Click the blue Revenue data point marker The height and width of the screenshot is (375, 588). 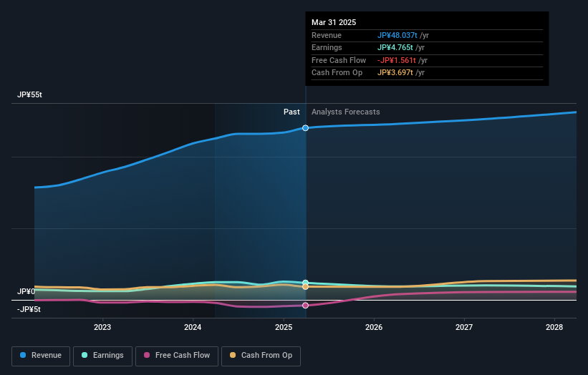pos(305,128)
